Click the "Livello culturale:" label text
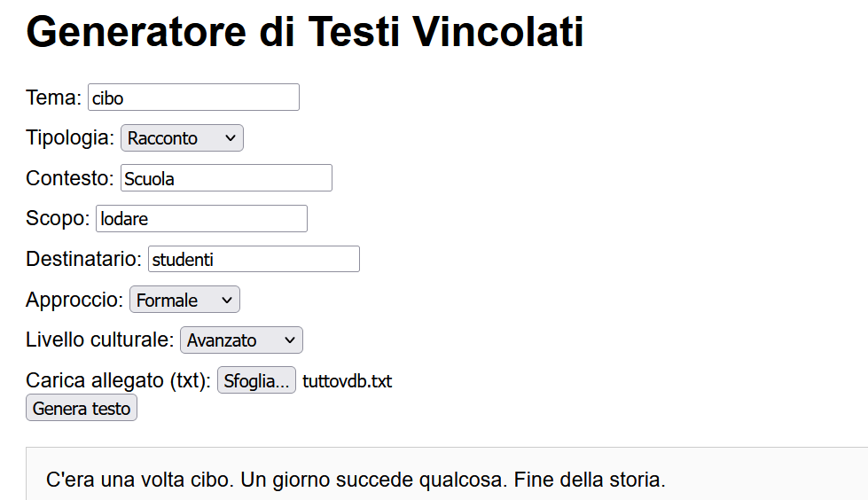Screen dimensions: 868x500 coord(99,340)
